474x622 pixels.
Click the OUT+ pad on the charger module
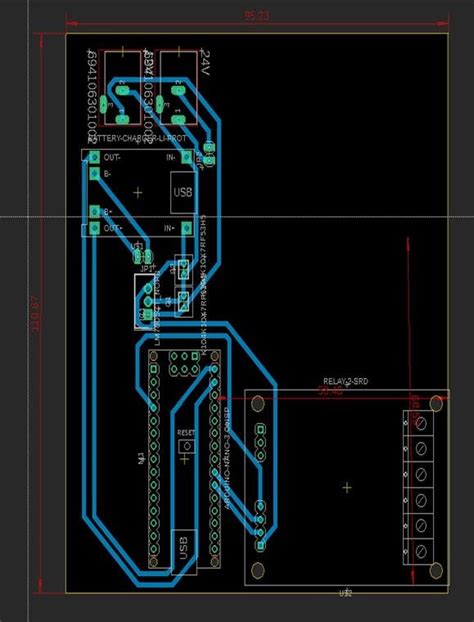tap(94, 228)
